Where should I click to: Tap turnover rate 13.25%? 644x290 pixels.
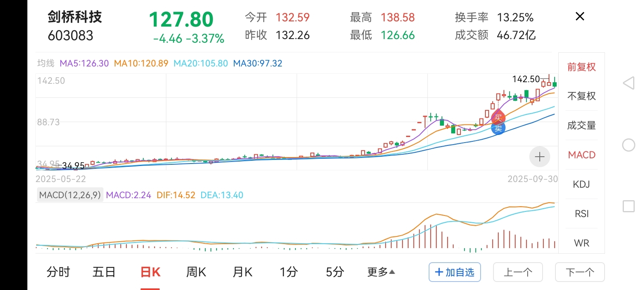coord(515,17)
